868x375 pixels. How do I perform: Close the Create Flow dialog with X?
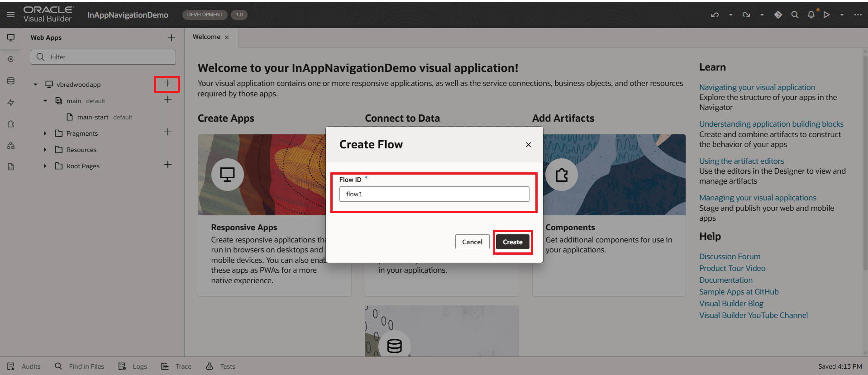point(528,145)
